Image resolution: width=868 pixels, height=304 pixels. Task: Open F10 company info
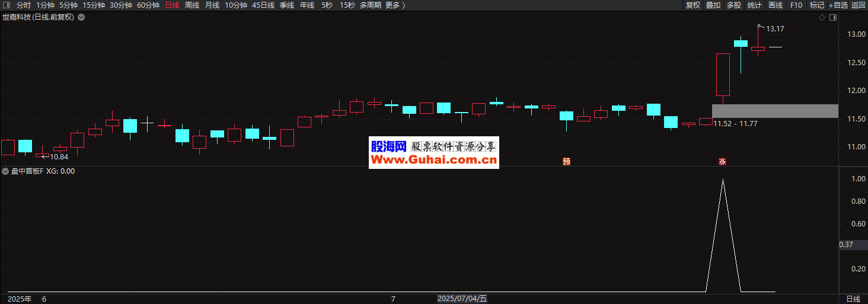pos(796,5)
